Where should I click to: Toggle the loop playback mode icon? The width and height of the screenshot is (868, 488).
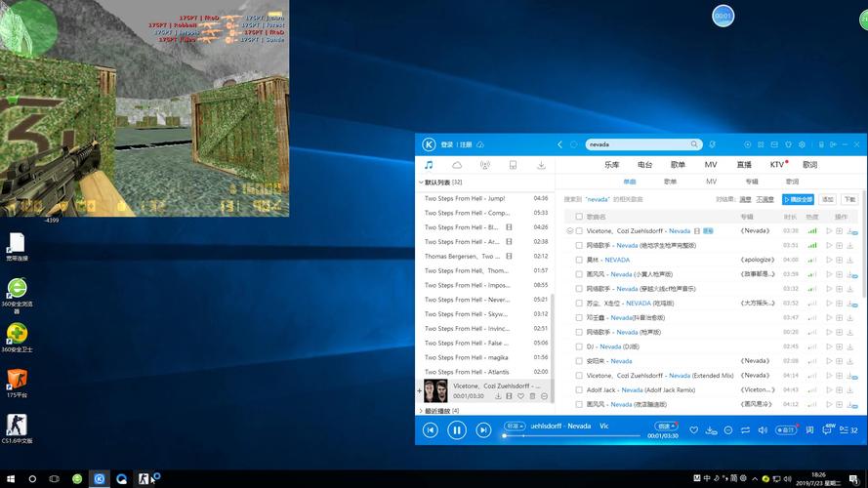click(746, 429)
